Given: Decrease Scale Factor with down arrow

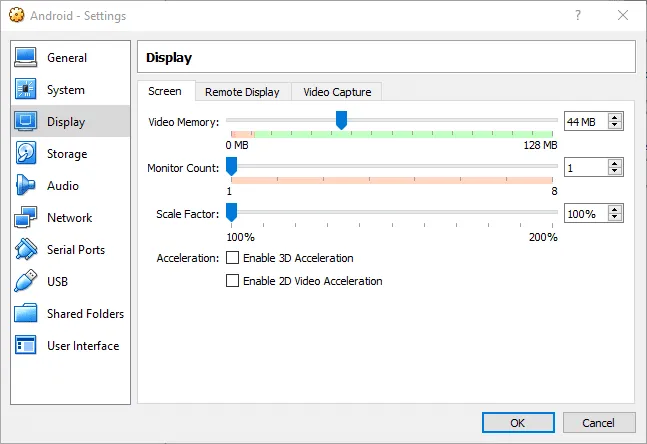Looking at the screenshot, I should pyautogui.click(x=614, y=218).
